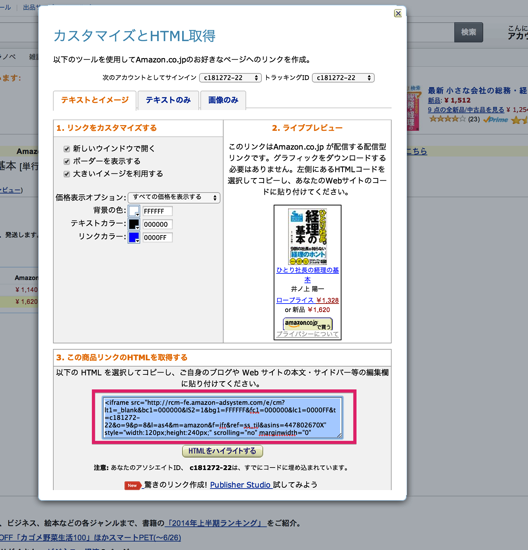Click the or 新品 ¥1,620 price text
The height and width of the screenshot is (550, 528).
point(307,310)
